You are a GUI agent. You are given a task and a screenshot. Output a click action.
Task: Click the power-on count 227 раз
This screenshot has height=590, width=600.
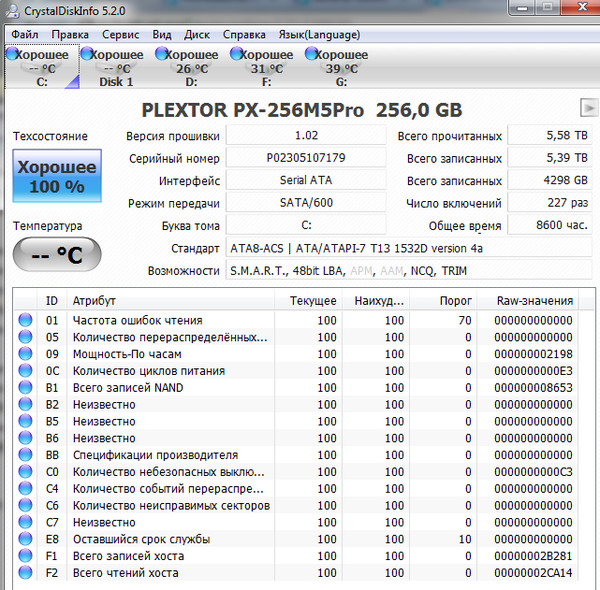coord(550,203)
